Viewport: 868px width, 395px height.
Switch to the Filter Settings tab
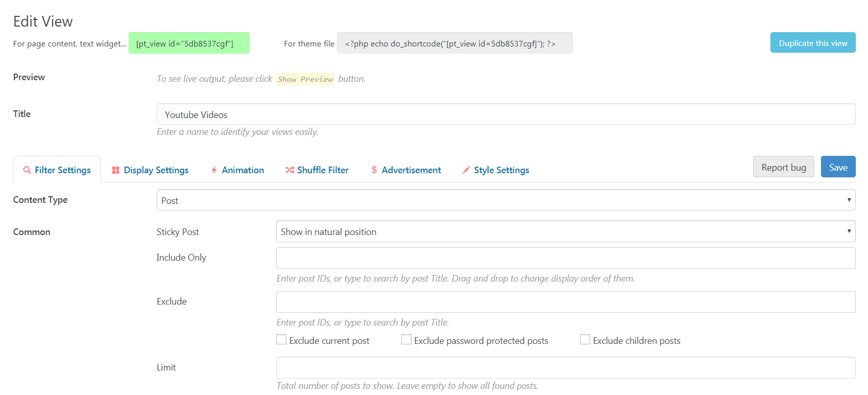click(x=57, y=170)
